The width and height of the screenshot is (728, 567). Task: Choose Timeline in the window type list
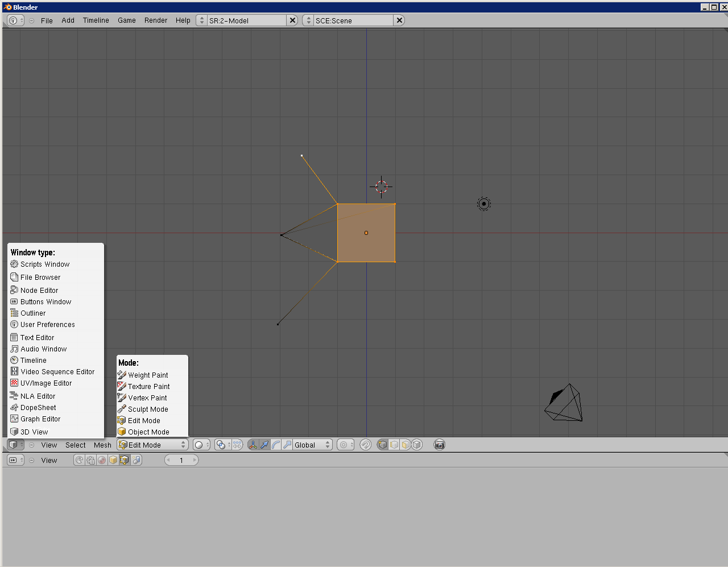tap(56, 361)
